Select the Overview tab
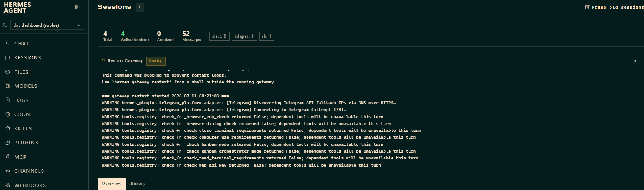Viewport: 644px width, 190px height. click(x=112, y=184)
